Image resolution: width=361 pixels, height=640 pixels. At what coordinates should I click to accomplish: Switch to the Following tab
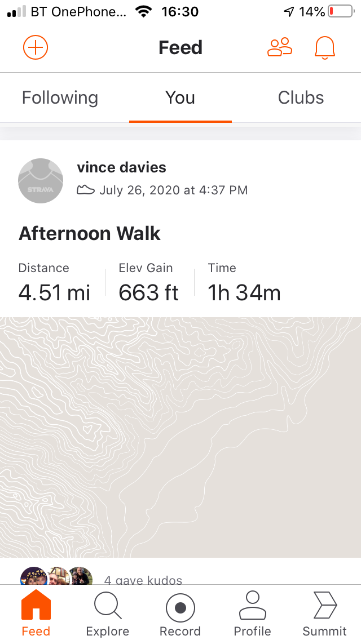(60, 98)
